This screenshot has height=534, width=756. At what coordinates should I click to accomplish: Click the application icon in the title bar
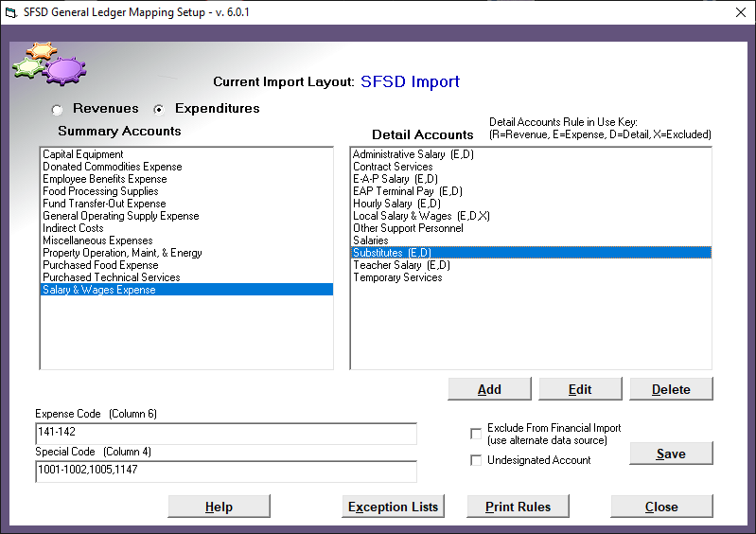pyautogui.click(x=10, y=12)
